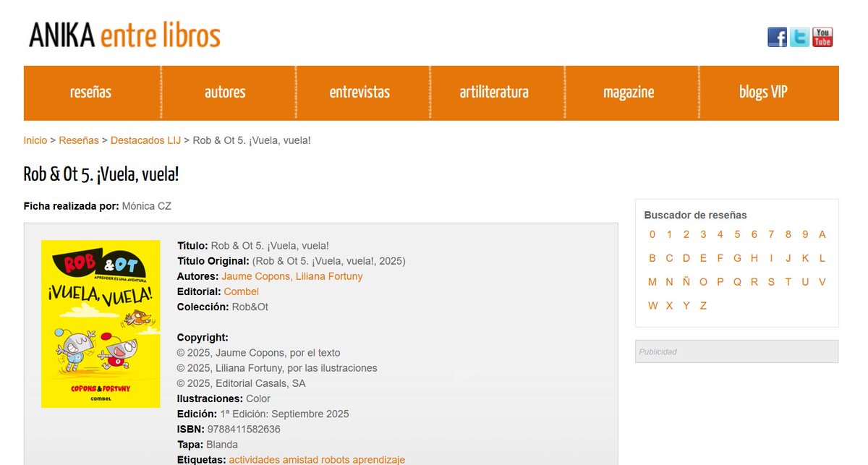The image size is (868, 465).
Task: Filter reviews by letter B
Action: click(x=652, y=258)
